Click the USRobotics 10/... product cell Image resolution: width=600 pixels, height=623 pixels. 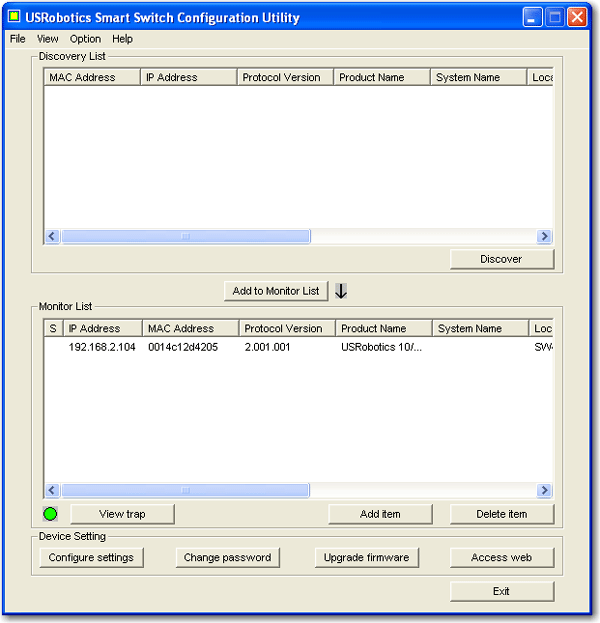pyautogui.click(x=381, y=347)
